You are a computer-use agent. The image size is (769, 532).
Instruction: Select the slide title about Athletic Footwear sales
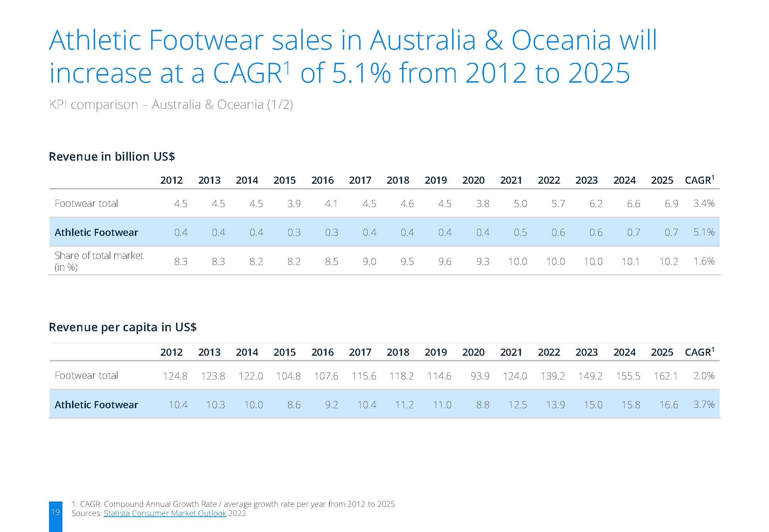pyautogui.click(x=353, y=56)
